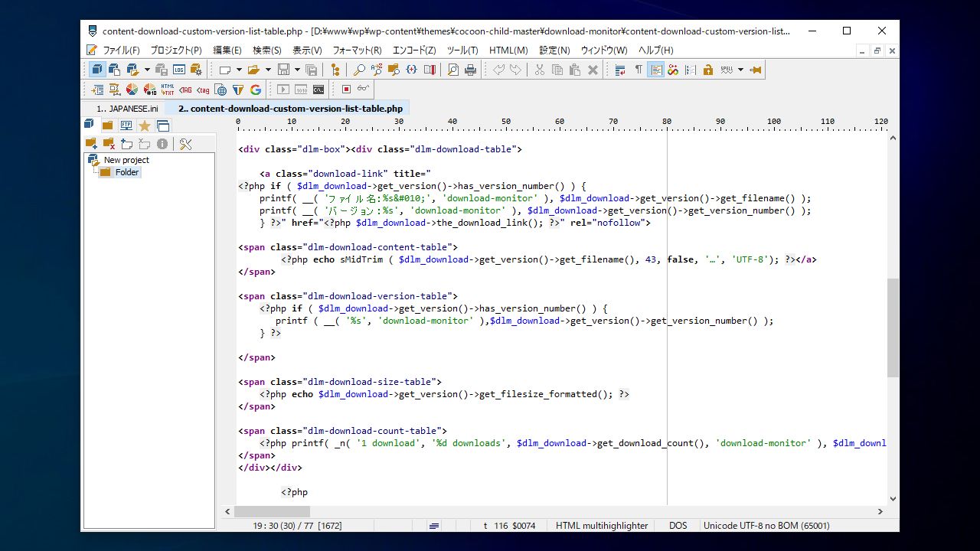Open the 編集(E) menu
The image size is (980, 551).
[x=227, y=51]
